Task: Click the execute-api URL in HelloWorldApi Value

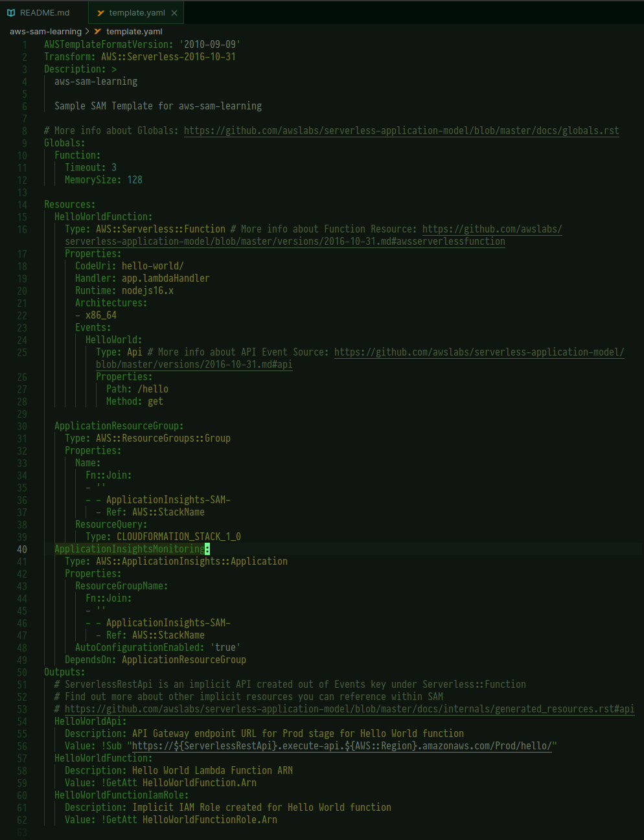Action: (x=344, y=746)
